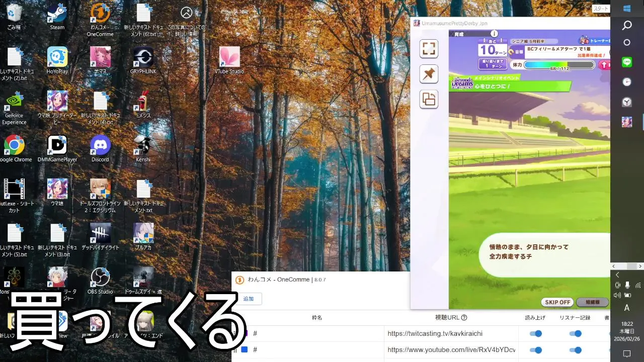The height and width of the screenshot is (362, 644).
Task: Click rotate-window icon in Umamusume sidebar
Action: (429, 99)
